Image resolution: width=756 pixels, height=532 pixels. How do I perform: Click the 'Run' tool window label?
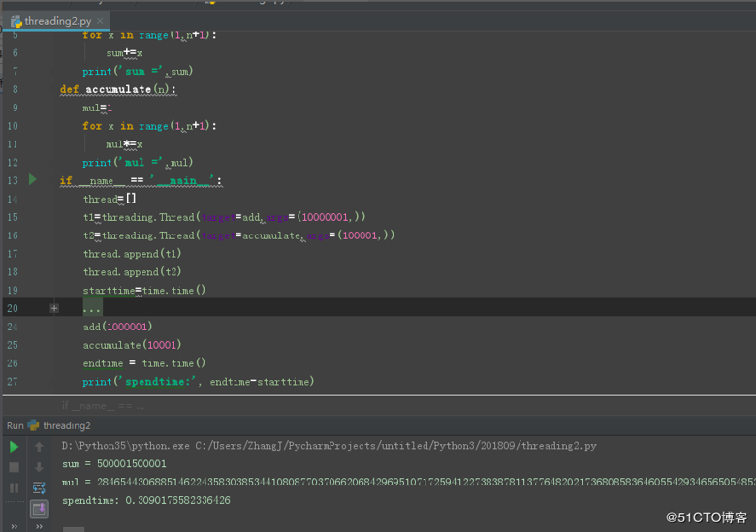point(15,425)
